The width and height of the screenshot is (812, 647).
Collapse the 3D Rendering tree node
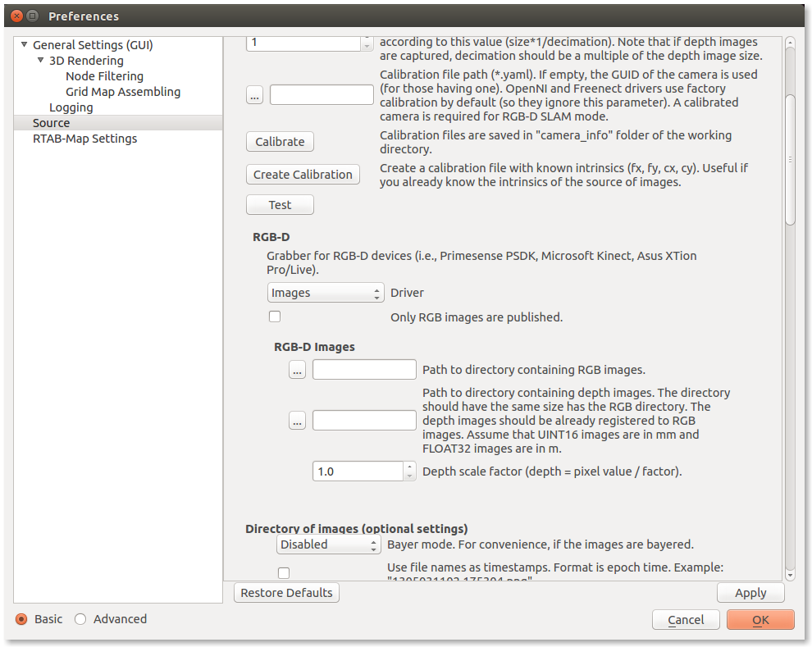click(x=41, y=61)
